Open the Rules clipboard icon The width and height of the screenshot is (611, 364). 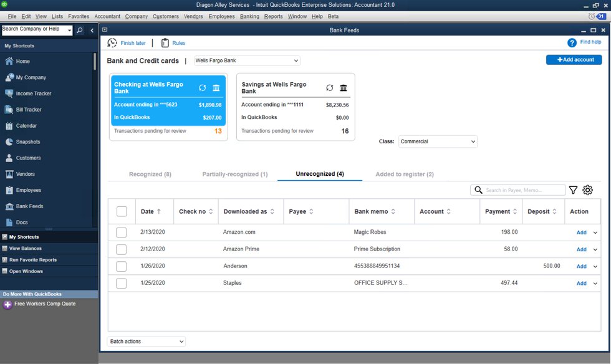tap(165, 43)
